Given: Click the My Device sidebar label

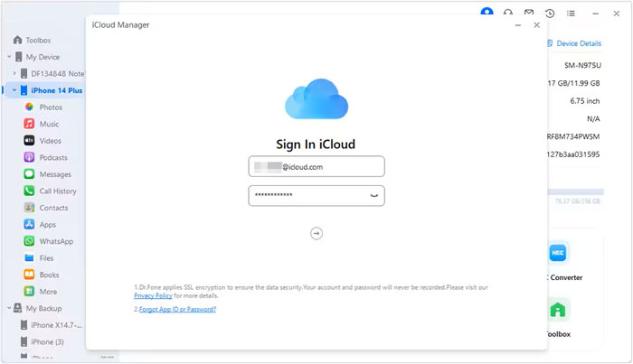Looking at the screenshot, I should coord(43,57).
